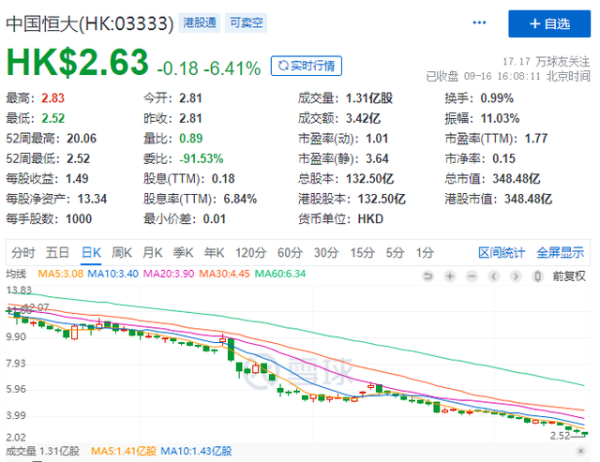Click the 港股通 tag
Screen dimensions: 600x462
199,23
